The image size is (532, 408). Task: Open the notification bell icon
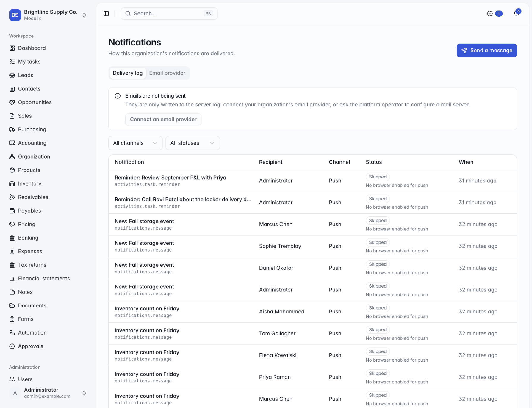tap(516, 13)
